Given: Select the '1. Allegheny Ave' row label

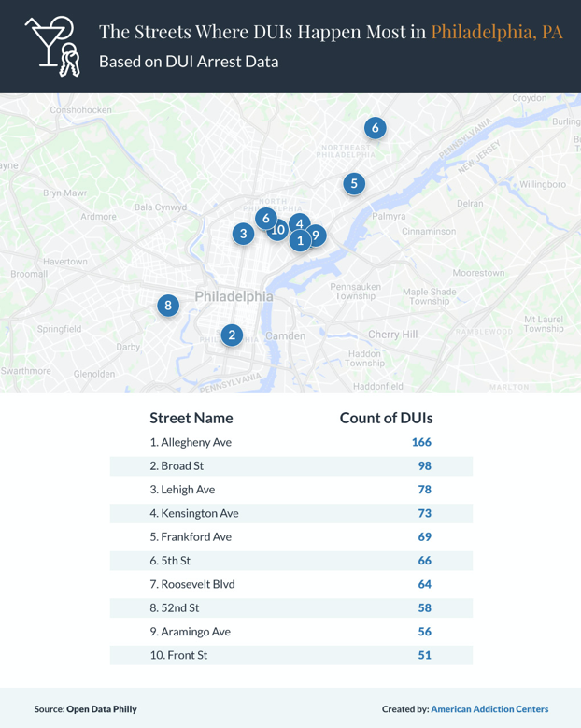Looking at the screenshot, I should click(x=191, y=442).
